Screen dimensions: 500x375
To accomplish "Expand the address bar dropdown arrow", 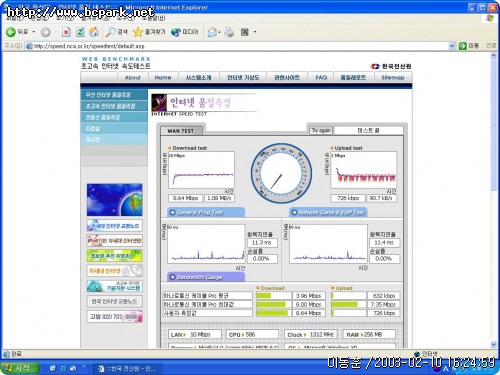I will (x=452, y=46).
